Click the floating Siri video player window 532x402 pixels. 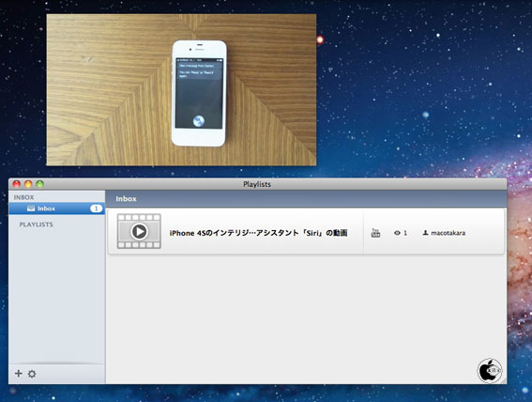[x=181, y=90]
